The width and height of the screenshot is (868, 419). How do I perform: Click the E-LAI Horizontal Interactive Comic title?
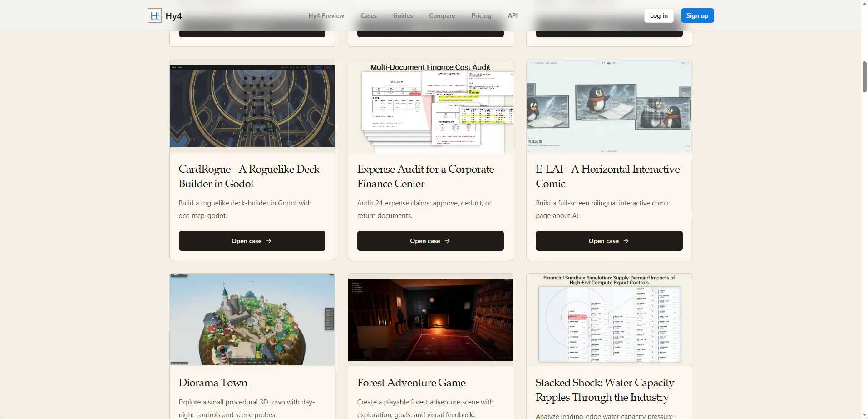608,176
